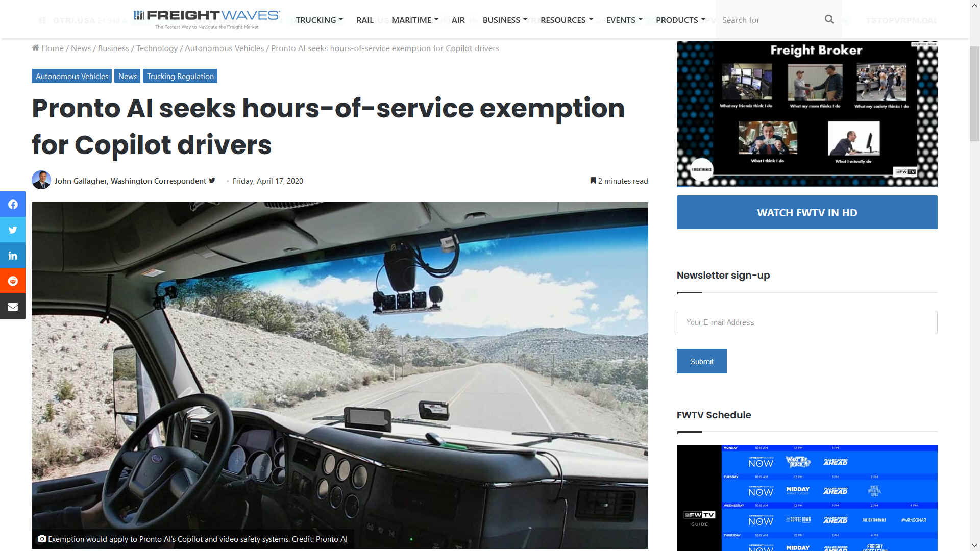Expand the Trucking dropdown menu
The height and width of the screenshot is (551, 980).
pyautogui.click(x=319, y=20)
